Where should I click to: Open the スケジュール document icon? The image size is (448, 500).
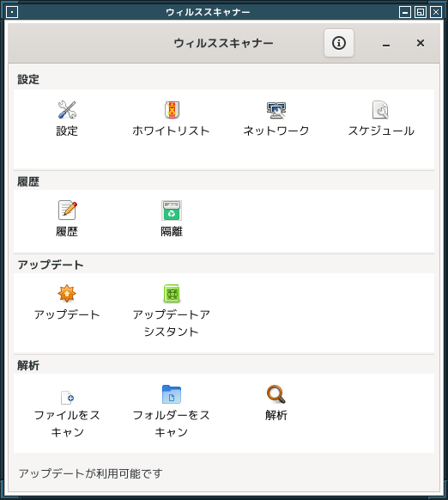(380, 110)
